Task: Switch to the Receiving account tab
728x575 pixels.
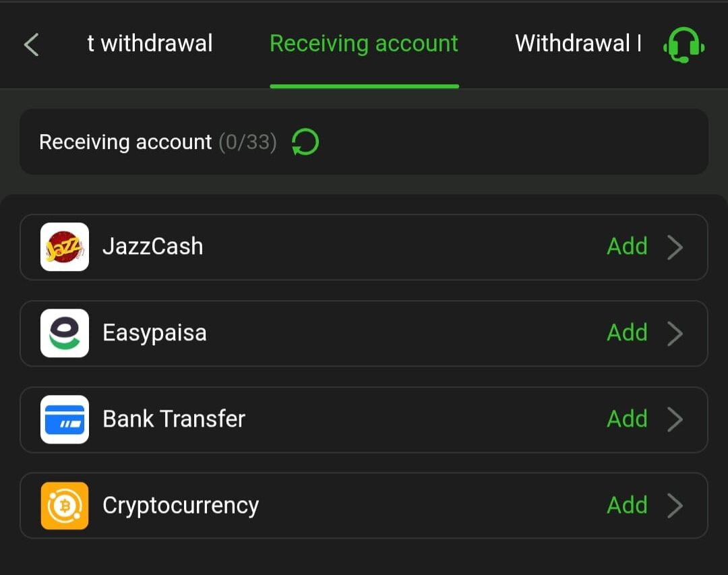Action: pyautogui.click(x=364, y=43)
